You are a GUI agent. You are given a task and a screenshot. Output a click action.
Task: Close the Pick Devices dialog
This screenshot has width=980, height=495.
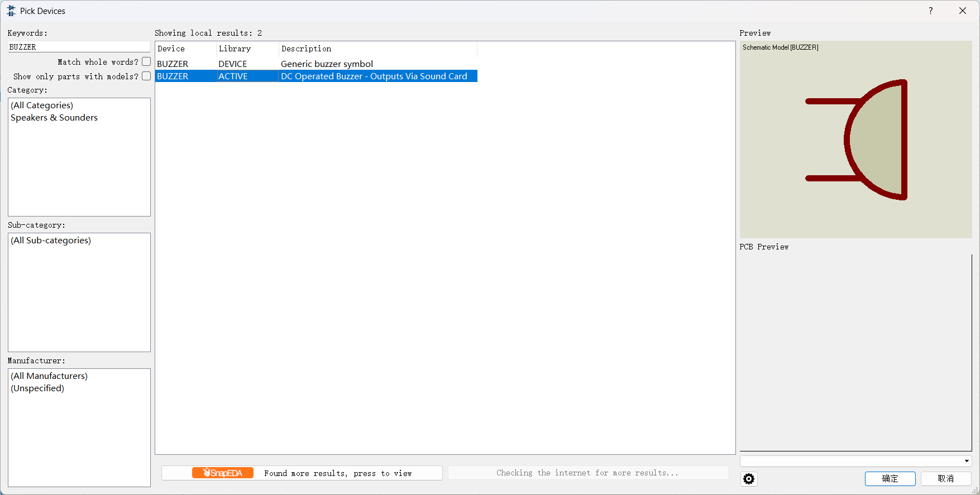[963, 11]
